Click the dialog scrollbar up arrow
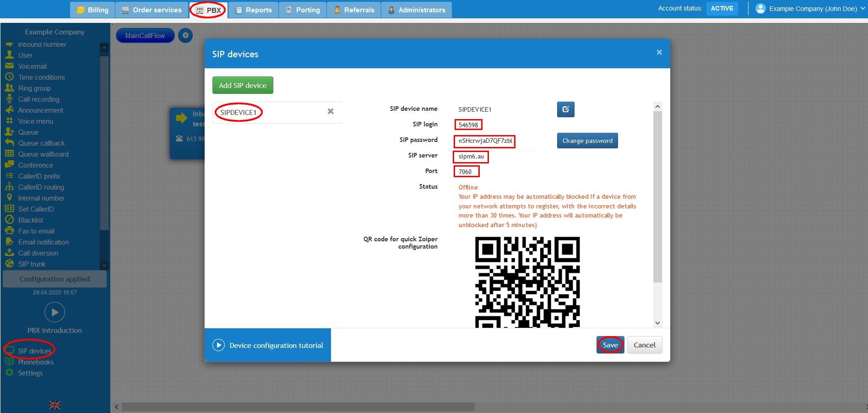This screenshot has height=413, width=868. click(657, 106)
